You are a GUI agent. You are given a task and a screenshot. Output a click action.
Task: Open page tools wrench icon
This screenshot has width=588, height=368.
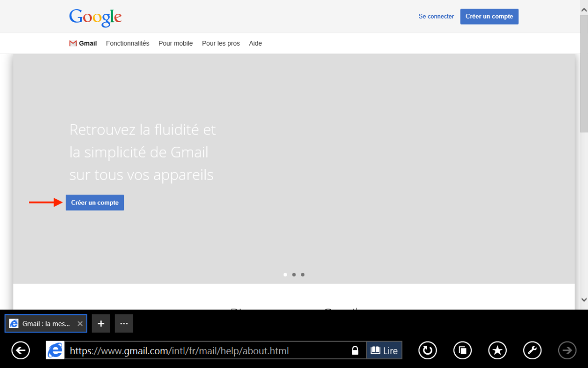click(533, 350)
